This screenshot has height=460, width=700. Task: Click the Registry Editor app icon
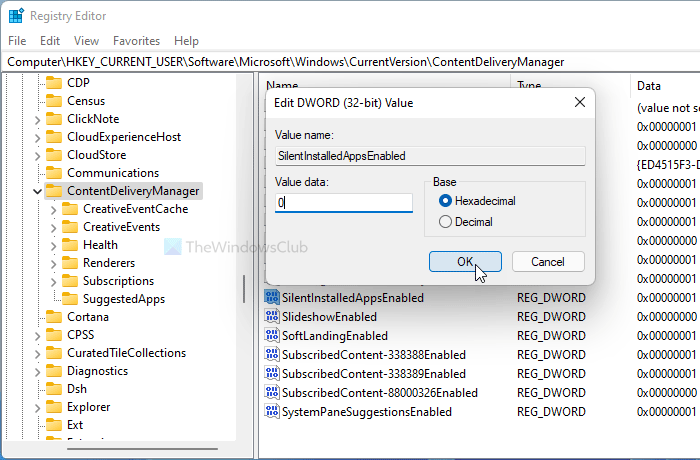pos(16,15)
